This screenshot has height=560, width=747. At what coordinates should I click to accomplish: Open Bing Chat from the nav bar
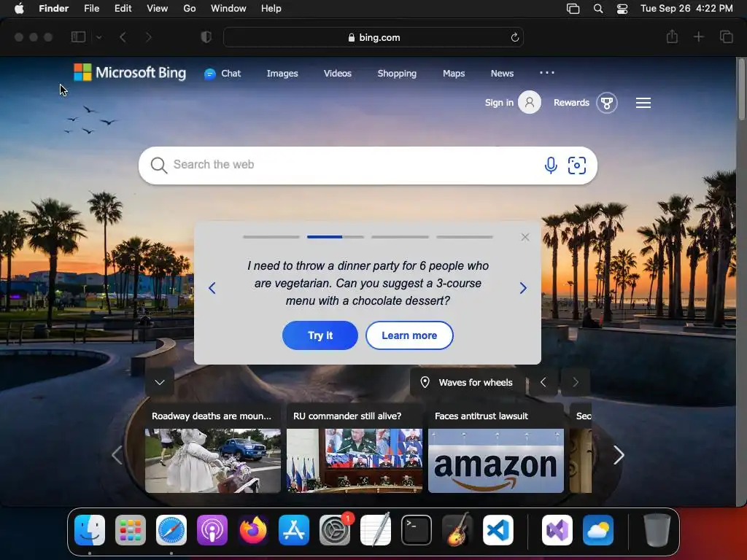[x=222, y=74]
